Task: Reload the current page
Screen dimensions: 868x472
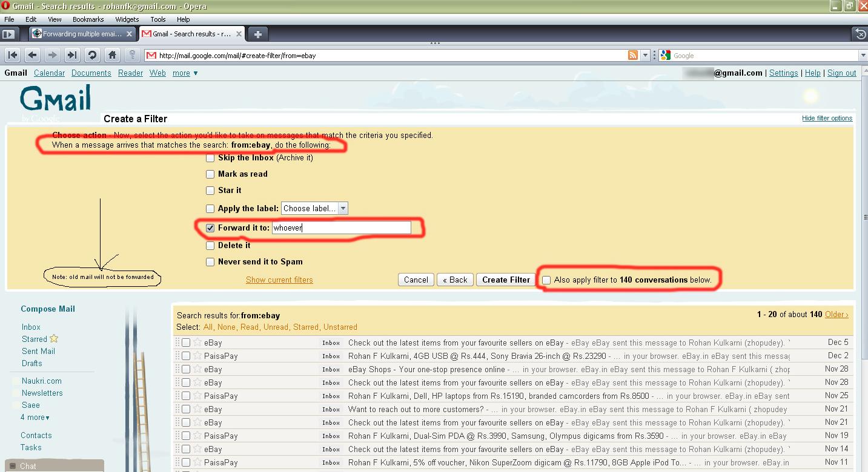Action: click(92, 55)
